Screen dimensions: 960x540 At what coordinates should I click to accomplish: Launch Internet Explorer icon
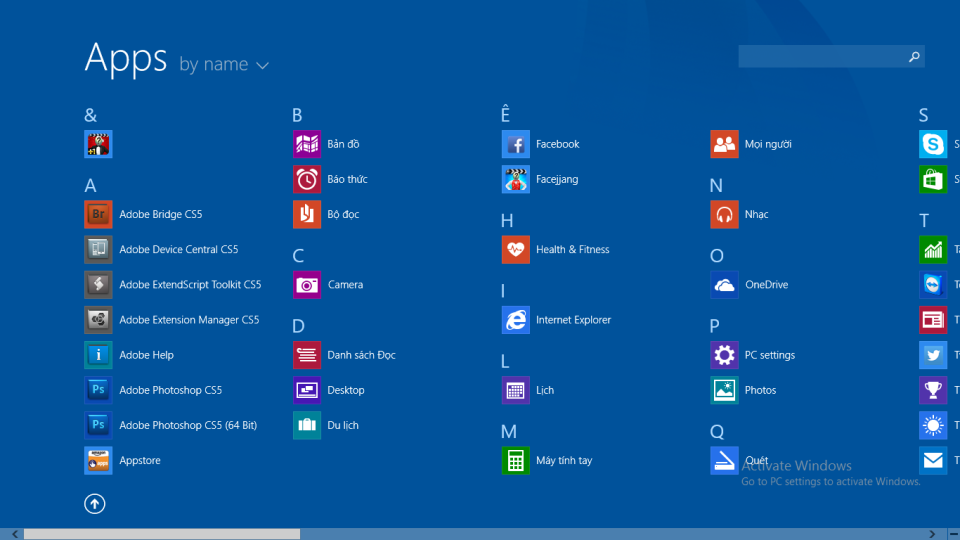[515, 320]
